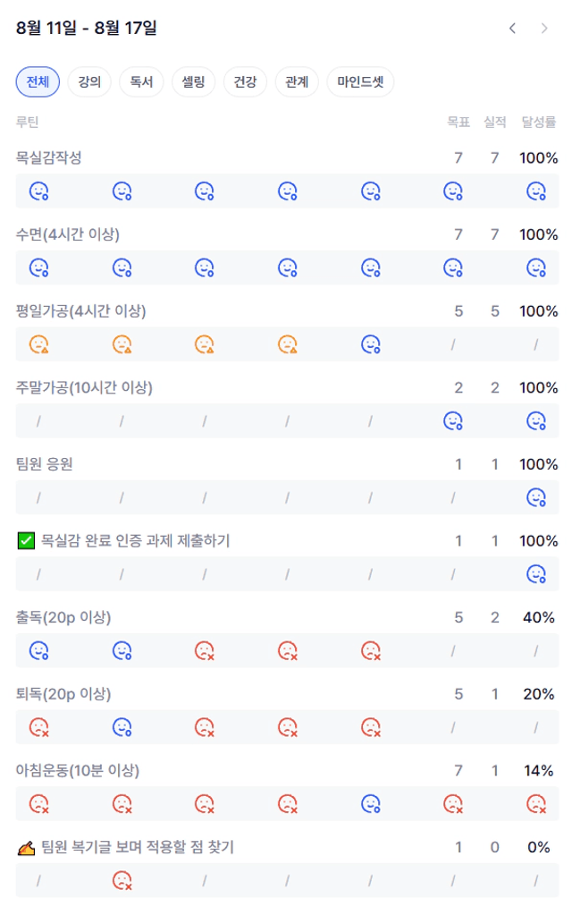Click the 8월 11일 - 8월 17일 date range
Screen dimensions: 572x924
click(86, 28)
